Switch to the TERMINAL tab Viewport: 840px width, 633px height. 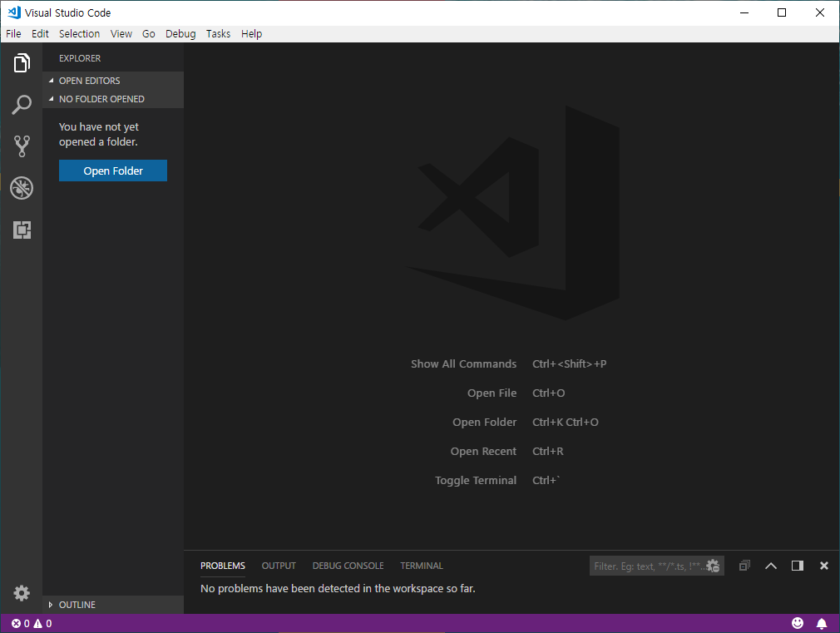coord(422,566)
